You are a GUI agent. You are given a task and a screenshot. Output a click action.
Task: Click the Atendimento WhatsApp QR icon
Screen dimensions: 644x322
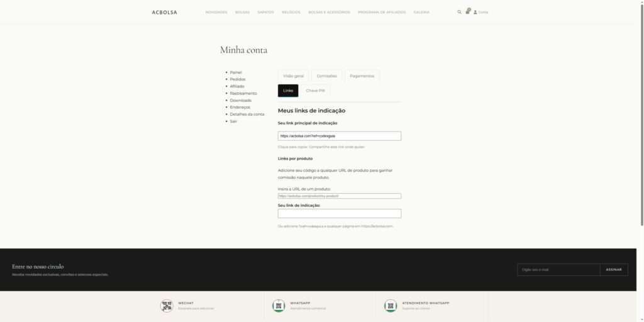pos(391,306)
